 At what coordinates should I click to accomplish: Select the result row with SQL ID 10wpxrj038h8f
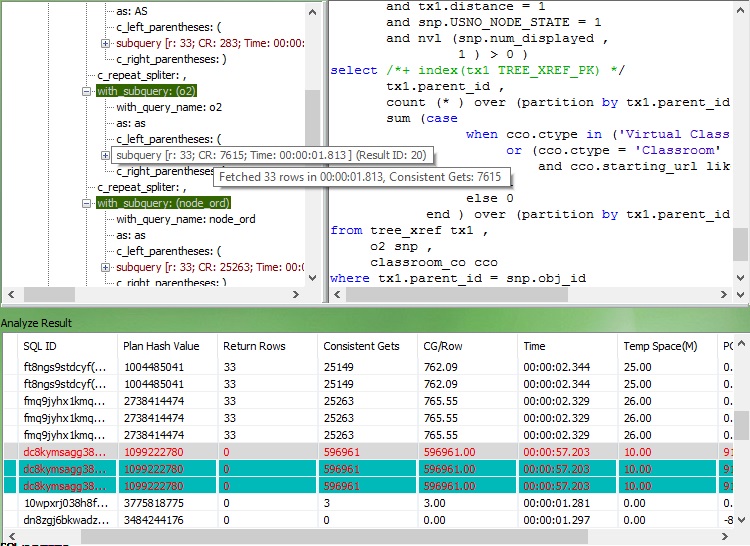tap(60, 502)
